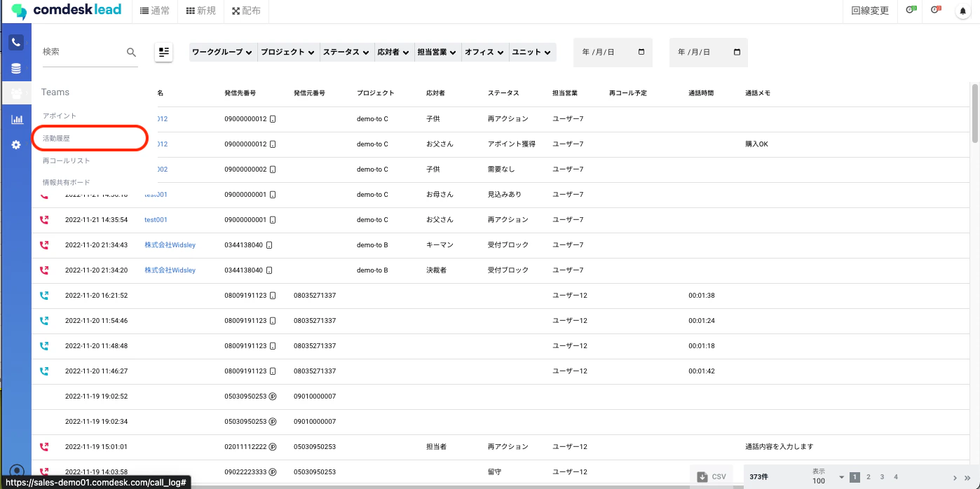Click the 購入OK memo cell
Viewport: 980px width, 489px height.
(757, 144)
